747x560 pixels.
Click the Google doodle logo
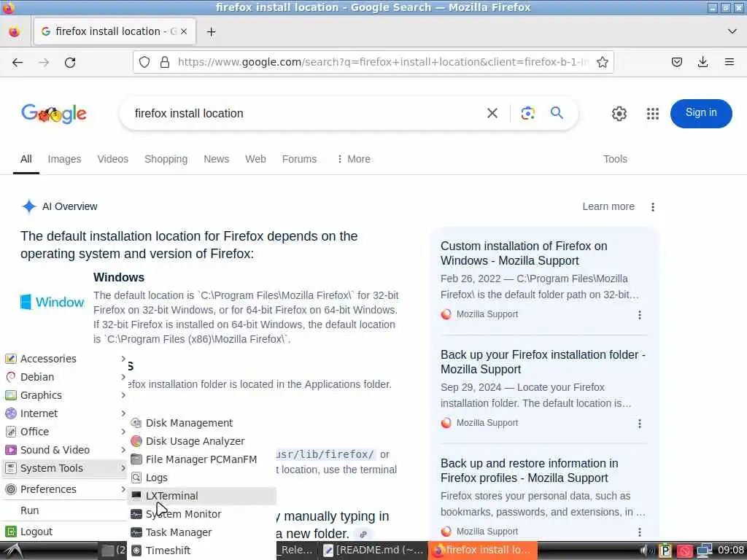(x=54, y=113)
